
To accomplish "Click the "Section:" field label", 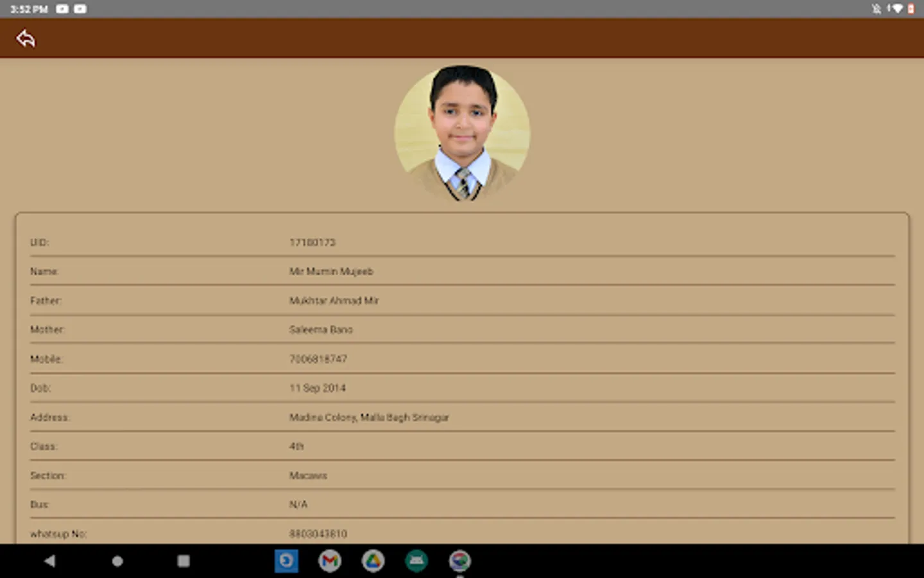I will coord(48,476).
